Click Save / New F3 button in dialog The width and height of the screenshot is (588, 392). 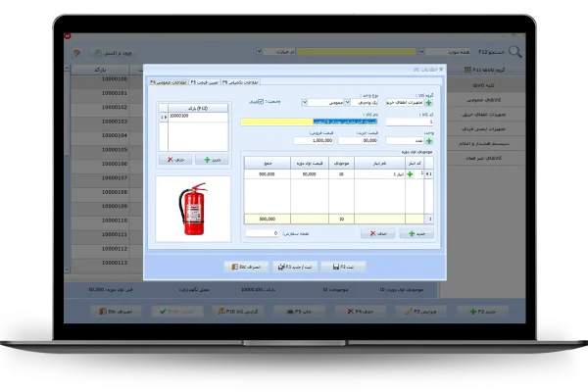[x=295, y=267]
